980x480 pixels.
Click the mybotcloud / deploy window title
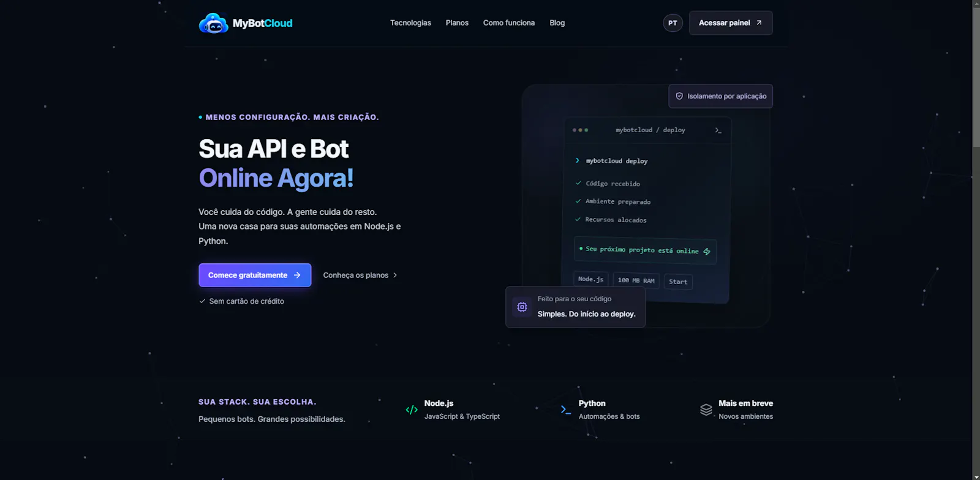[650, 130]
